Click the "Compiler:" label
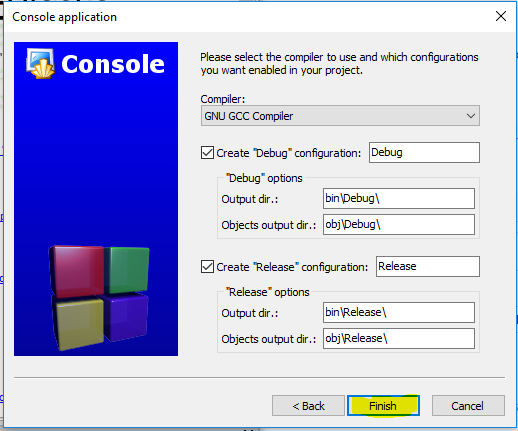This screenshot has width=518, height=431. click(x=223, y=99)
